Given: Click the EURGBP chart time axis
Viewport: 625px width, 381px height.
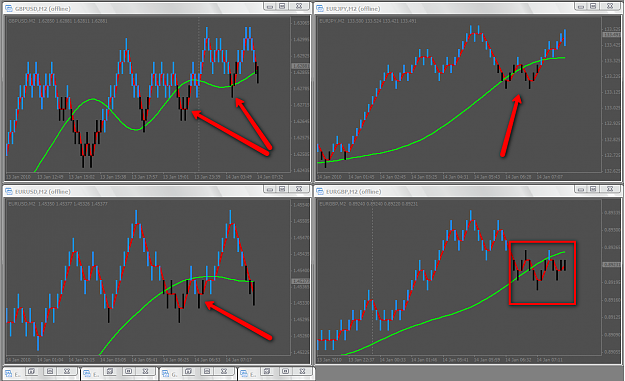Looking at the screenshot, I should pyautogui.click(x=458, y=360).
